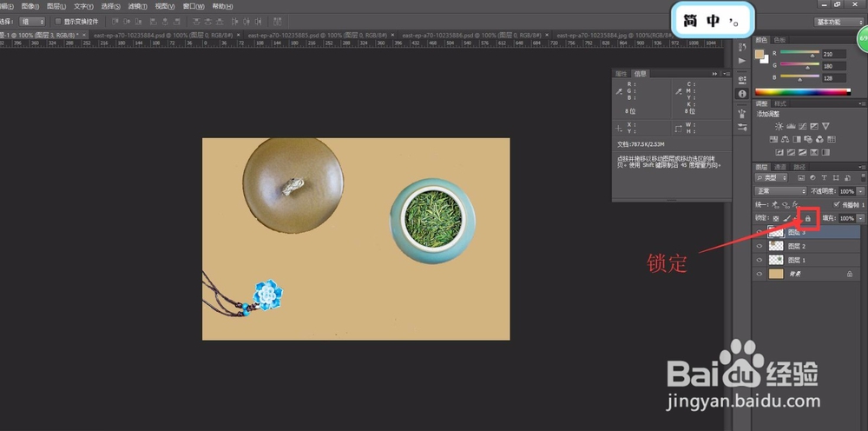868x431 pixels.
Task: Open the 填充 fill arrow dropdown
Action: pos(861,218)
